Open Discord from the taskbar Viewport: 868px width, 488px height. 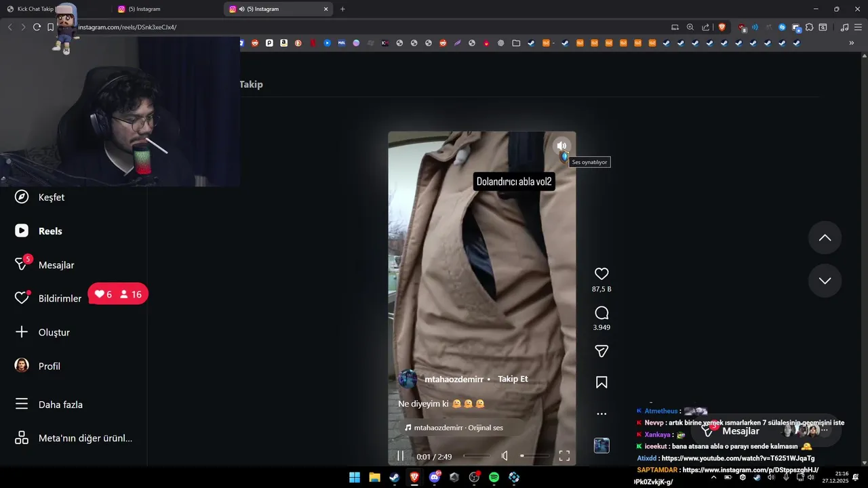434,477
